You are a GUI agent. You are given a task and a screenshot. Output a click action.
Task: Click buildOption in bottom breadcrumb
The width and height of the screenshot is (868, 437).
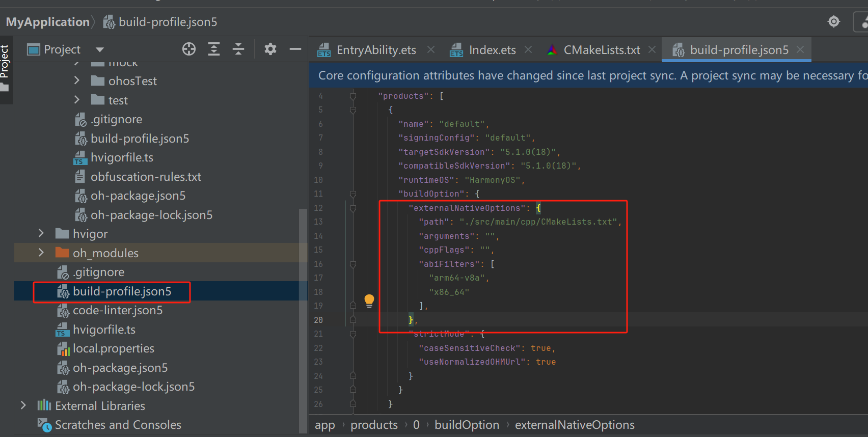tap(467, 425)
